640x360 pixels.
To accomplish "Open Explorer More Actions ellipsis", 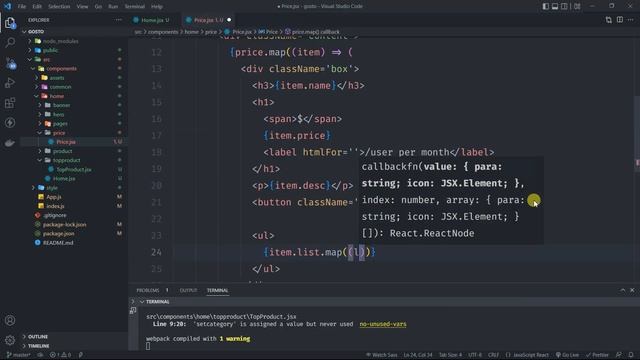I will pyautogui.click(x=118, y=20).
